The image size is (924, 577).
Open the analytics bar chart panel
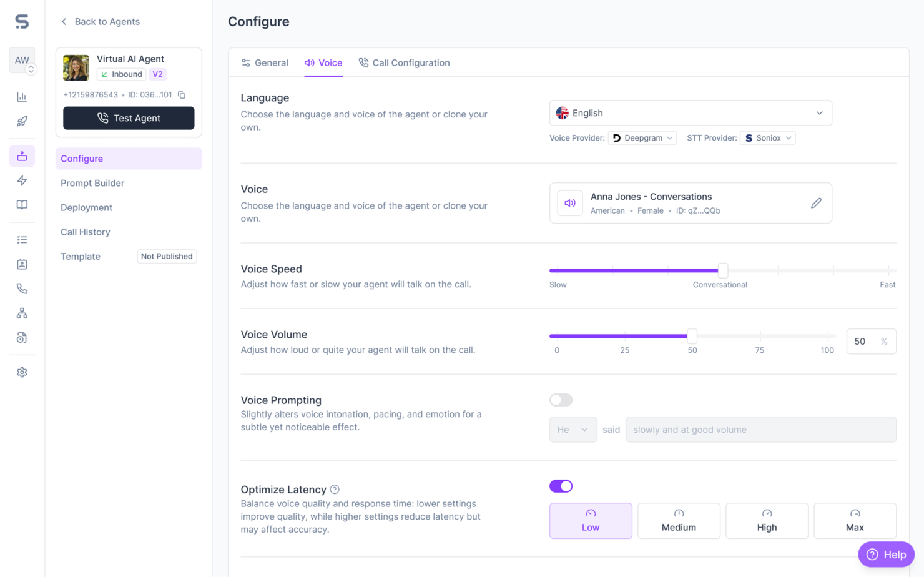pyautogui.click(x=22, y=97)
